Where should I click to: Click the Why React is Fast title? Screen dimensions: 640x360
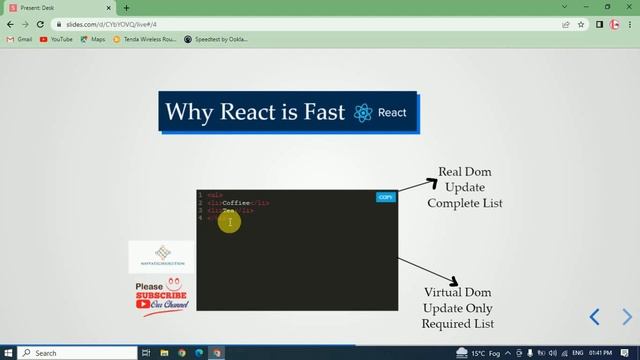[255, 112]
